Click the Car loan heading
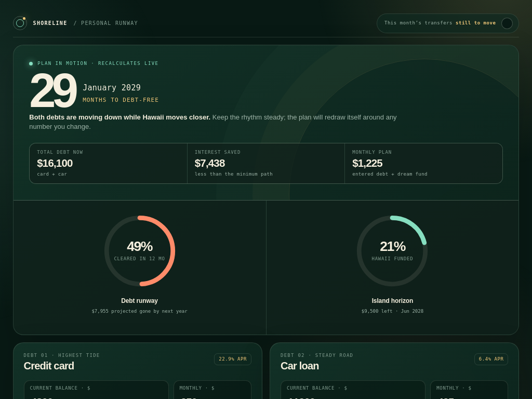This screenshot has width=532, height=399. coord(300,366)
